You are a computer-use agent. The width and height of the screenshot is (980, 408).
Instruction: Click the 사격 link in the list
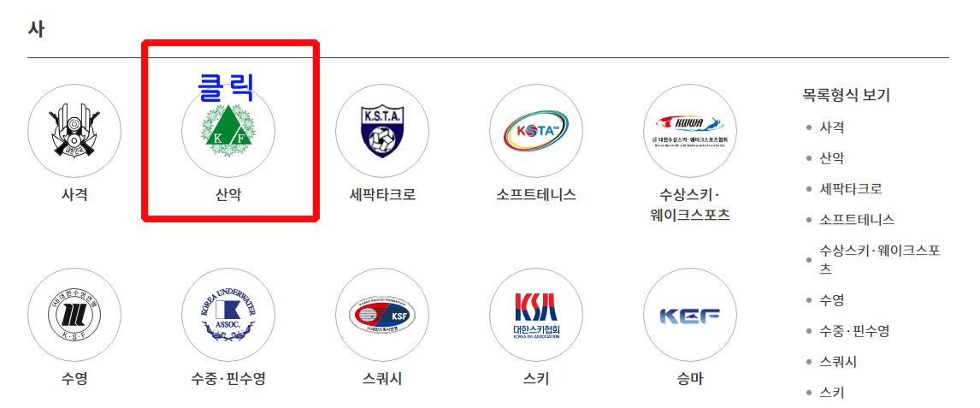[832, 127]
